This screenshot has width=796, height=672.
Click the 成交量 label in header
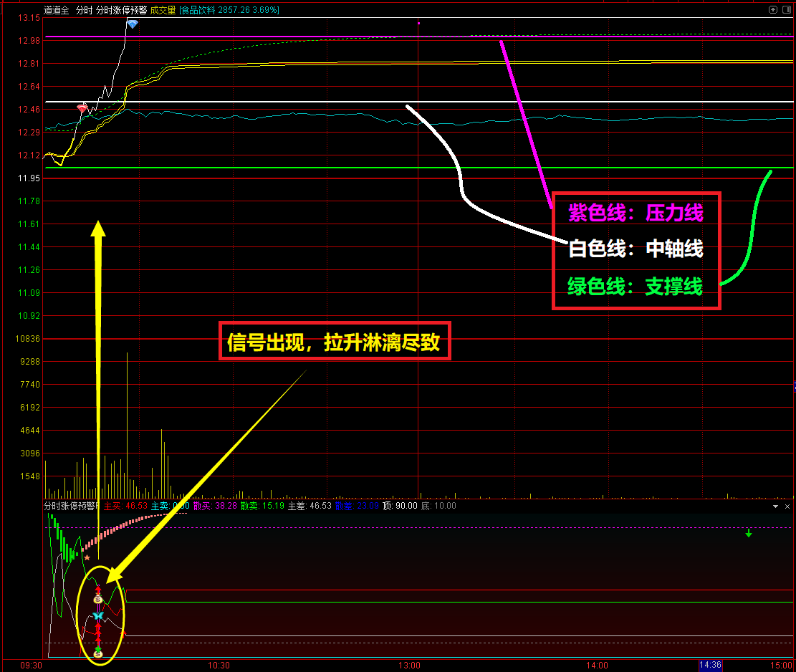(x=163, y=10)
